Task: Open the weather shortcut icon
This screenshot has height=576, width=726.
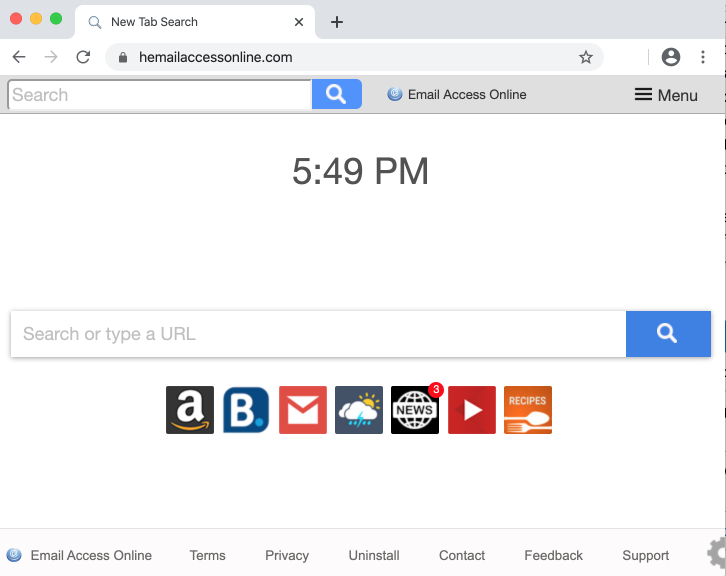Action: tap(359, 410)
